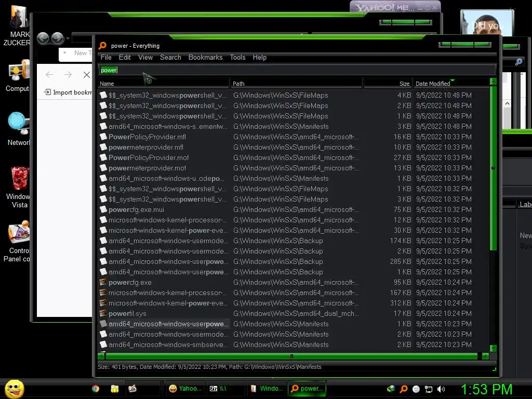Open the Bookmarks menu in Everything
This screenshot has height=399, width=532.
205,57
